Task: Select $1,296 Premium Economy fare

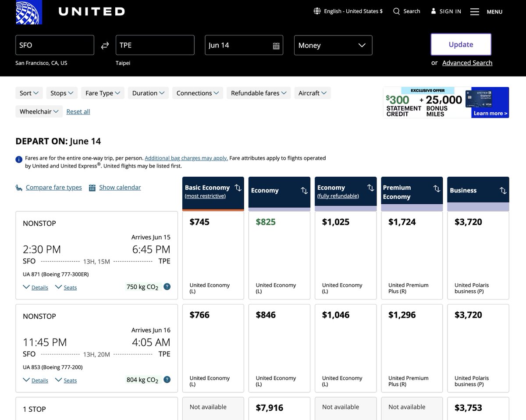Action: [x=412, y=348]
